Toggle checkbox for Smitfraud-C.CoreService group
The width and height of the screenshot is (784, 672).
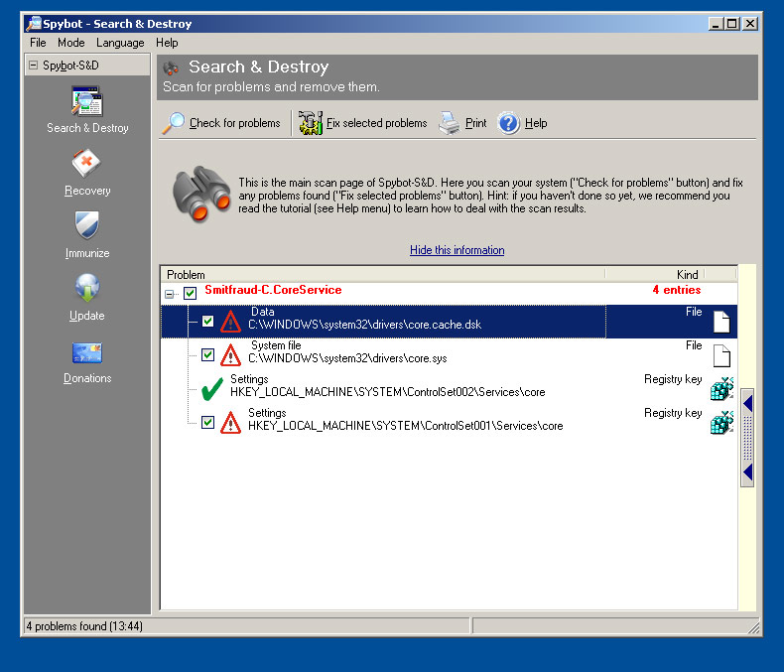point(190,293)
